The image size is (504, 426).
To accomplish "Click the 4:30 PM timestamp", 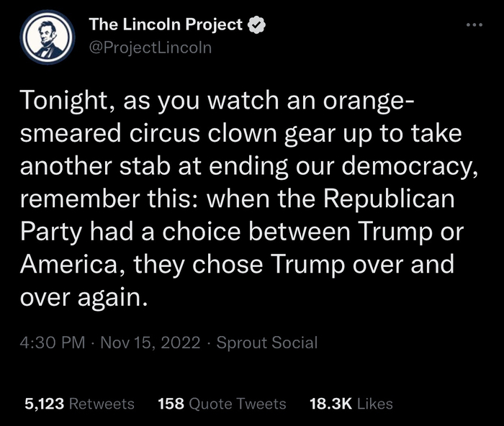I will point(54,342).
